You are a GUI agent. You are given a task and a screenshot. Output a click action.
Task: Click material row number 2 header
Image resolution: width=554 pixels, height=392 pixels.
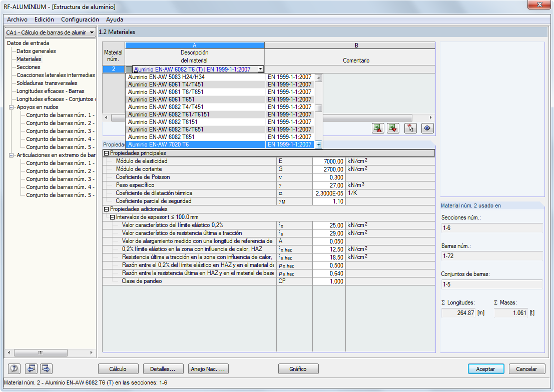(114, 69)
